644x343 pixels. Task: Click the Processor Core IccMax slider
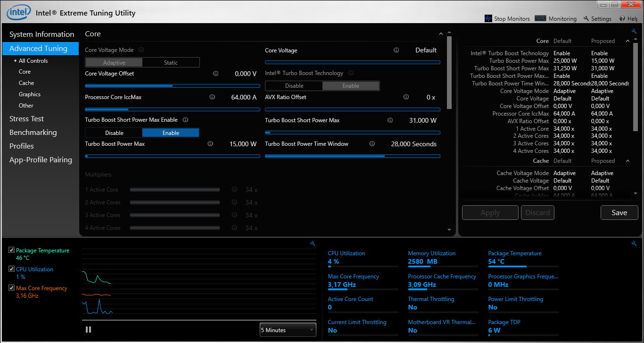173,109
